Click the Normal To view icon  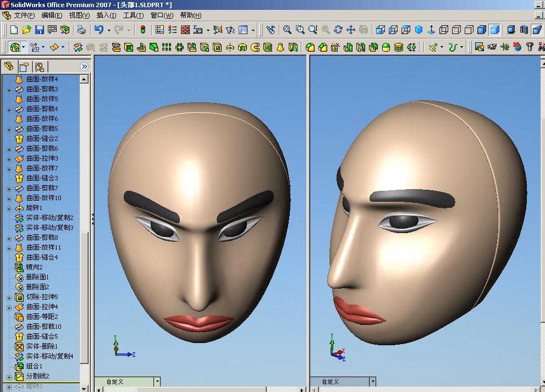(x=431, y=30)
